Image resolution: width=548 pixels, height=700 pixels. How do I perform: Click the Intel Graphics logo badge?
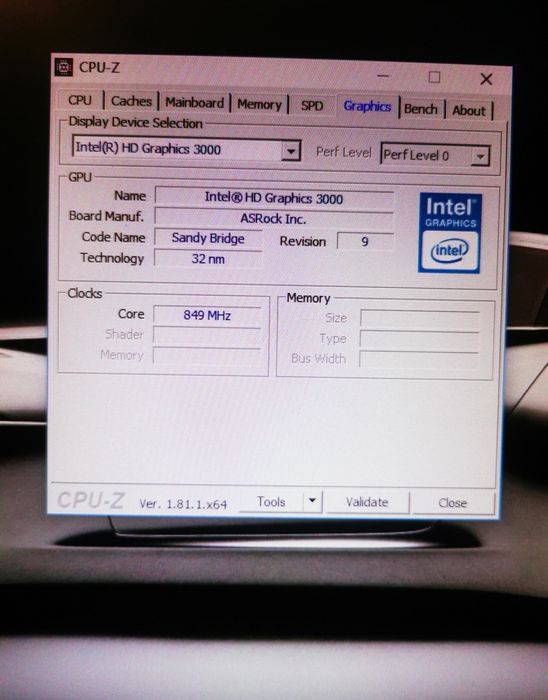450,233
